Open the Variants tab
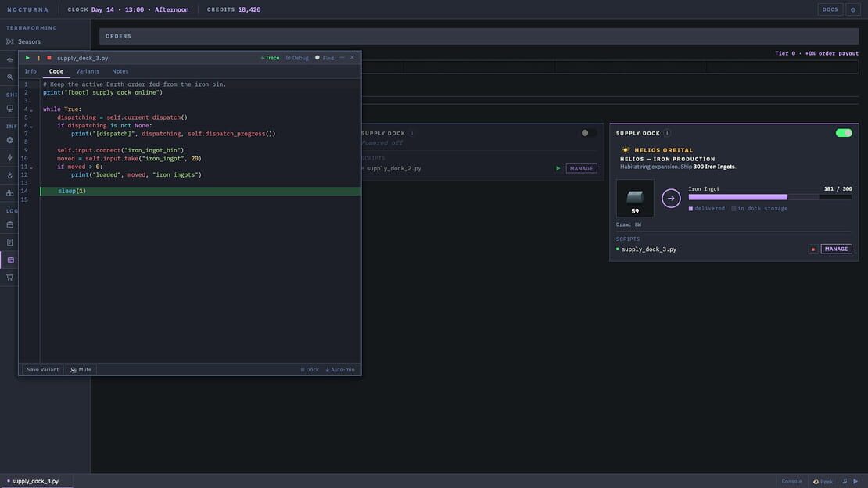 [88, 71]
